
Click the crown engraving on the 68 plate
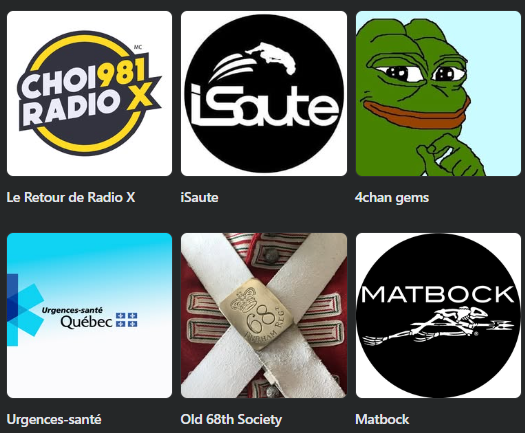tap(243, 302)
